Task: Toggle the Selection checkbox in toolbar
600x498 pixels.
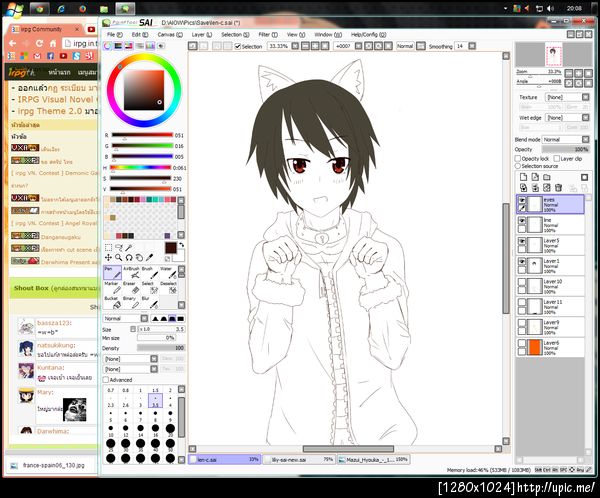Action: click(238, 46)
